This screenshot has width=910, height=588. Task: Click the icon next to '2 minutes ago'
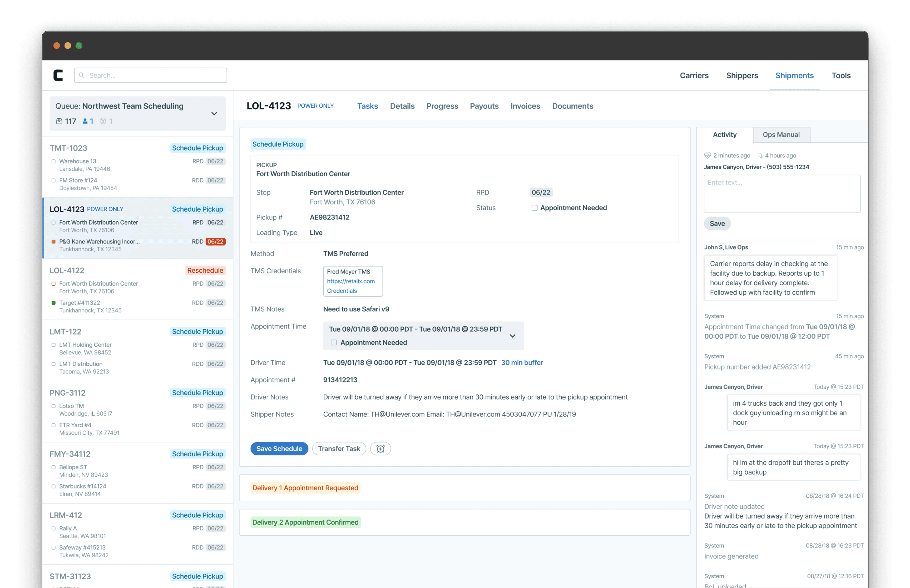(x=708, y=155)
